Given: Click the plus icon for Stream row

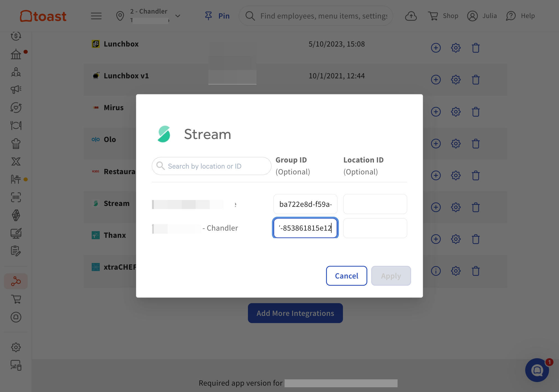Looking at the screenshot, I should point(436,207).
